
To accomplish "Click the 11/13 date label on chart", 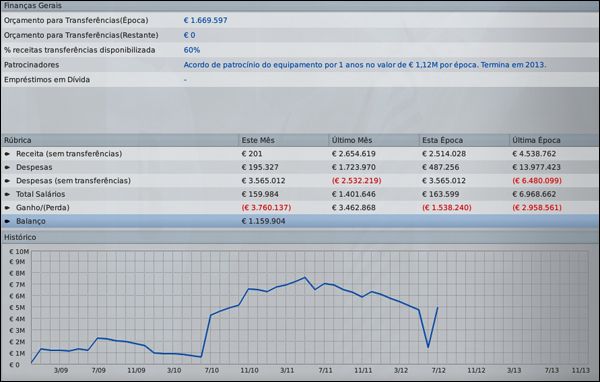I will 580,371.
